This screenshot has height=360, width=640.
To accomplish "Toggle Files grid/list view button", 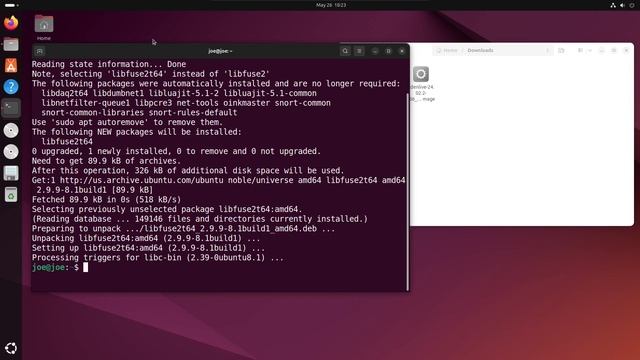I will (580, 51).
